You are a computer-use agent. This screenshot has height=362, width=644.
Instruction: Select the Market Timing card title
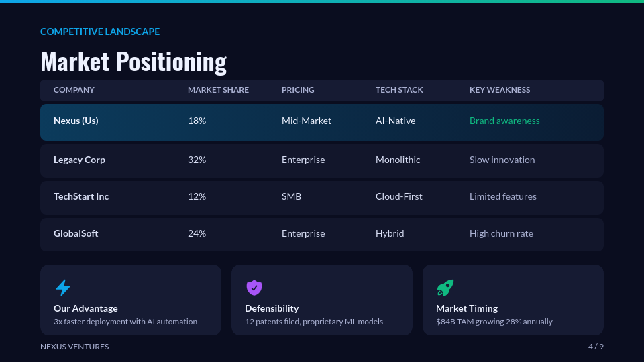coord(467,308)
